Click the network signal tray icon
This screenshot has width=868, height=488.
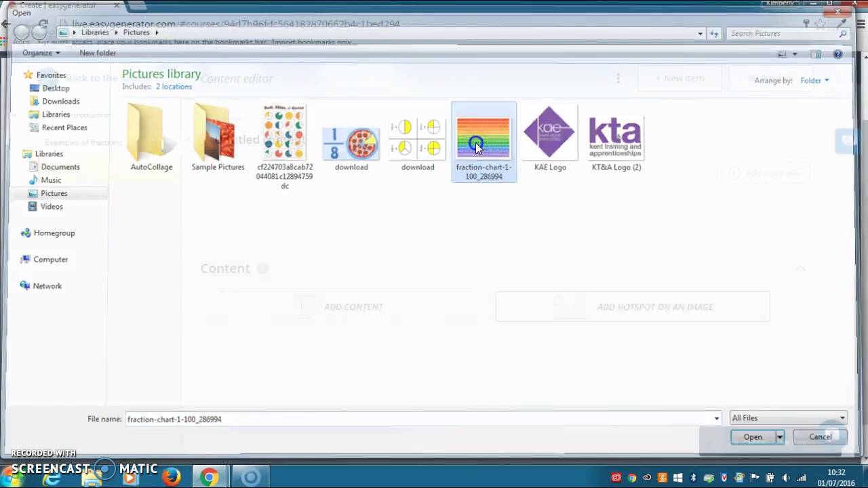pos(802,478)
